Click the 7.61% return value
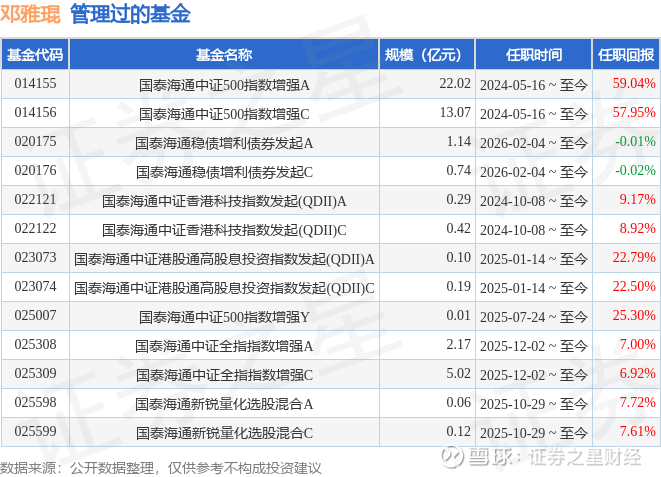Image resolution: width=661 pixels, height=477 pixels. click(x=637, y=431)
